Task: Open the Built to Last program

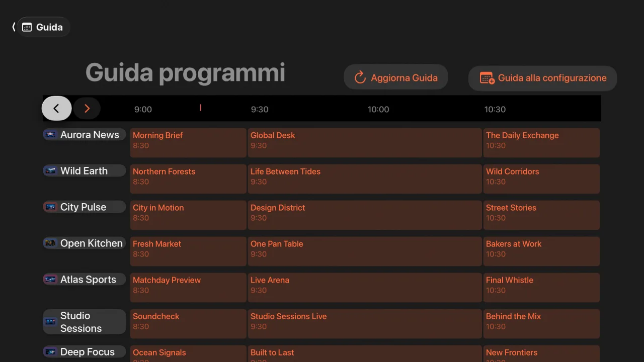Action: pyautogui.click(x=365, y=354)
